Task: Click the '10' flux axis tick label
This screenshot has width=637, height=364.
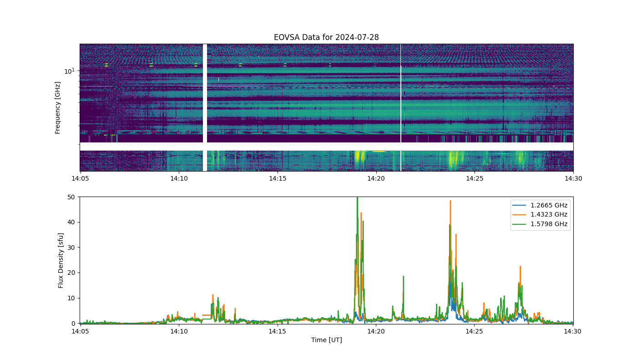Action: coord(72,298)
